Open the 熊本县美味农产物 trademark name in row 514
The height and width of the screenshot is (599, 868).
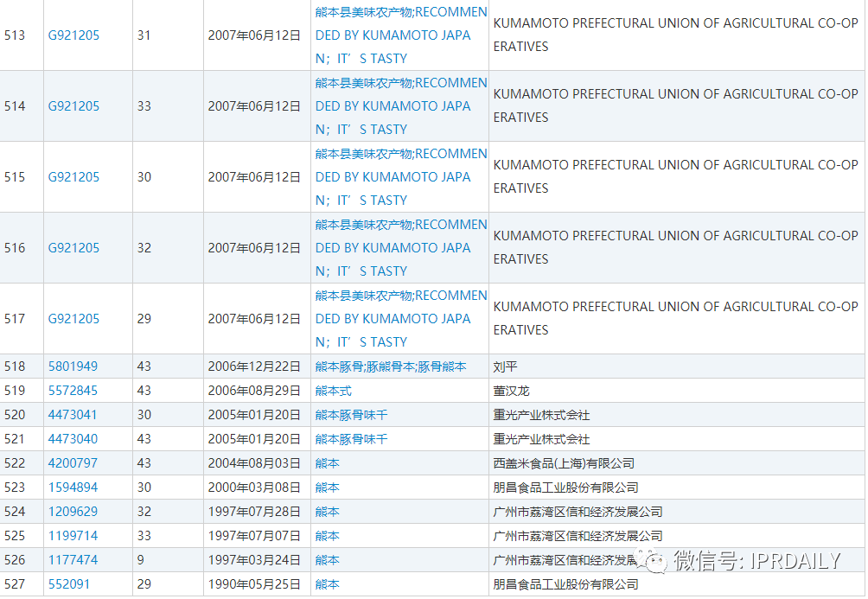(x=401, y=106)
